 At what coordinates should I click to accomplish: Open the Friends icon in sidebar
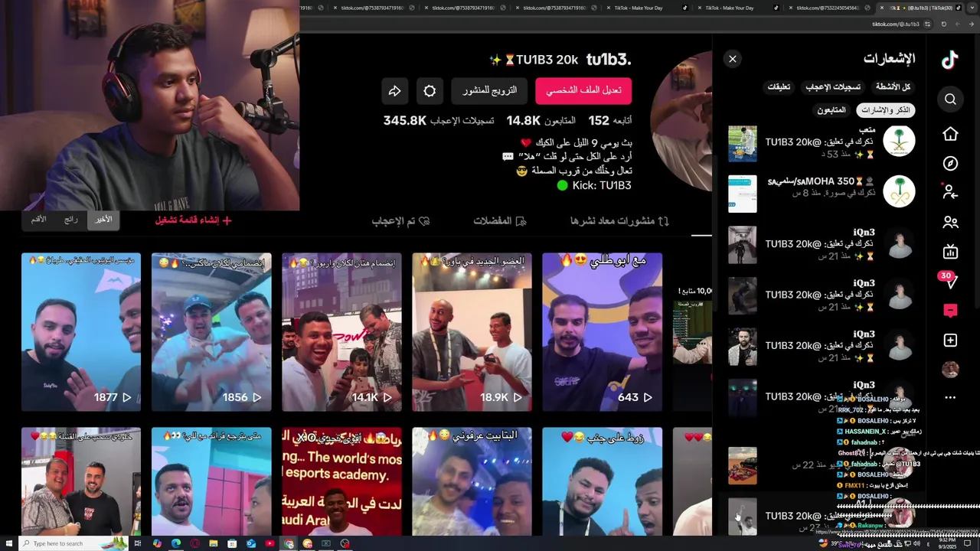[x=950, y=222]
